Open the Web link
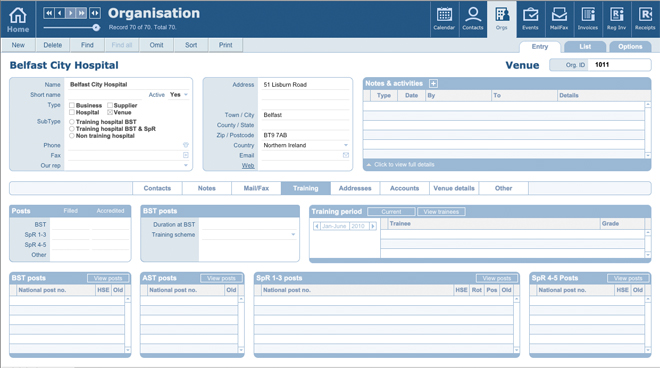Image resolution: width=660 pixels, height=368 pixels. pyautogui.click(x=248, y=165)
